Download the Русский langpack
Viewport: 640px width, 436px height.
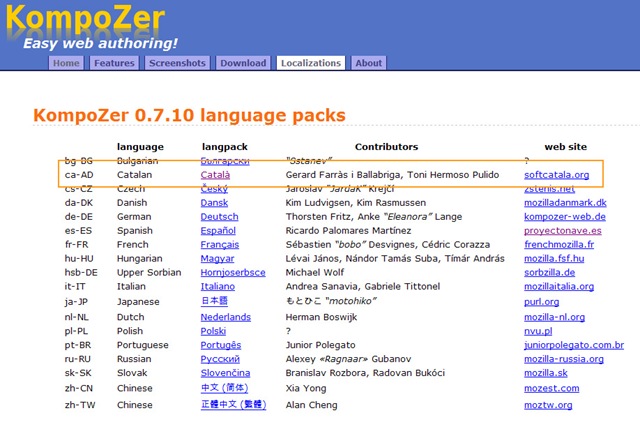click(220, 359)
